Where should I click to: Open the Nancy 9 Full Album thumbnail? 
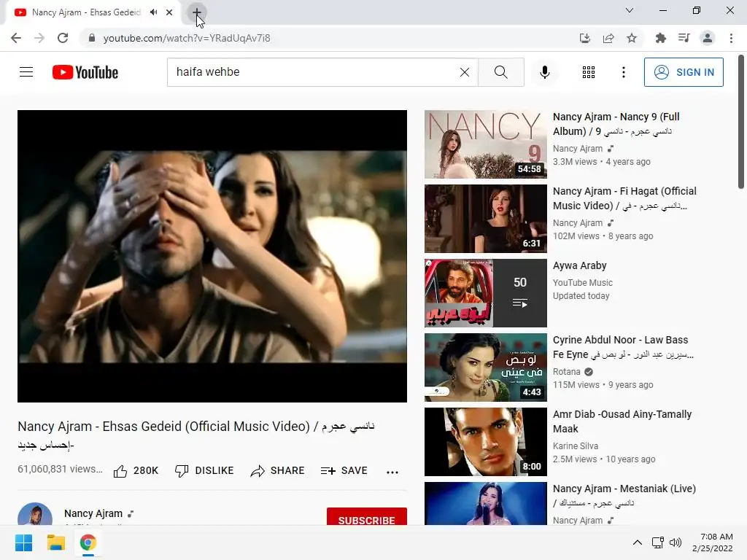(x=485, y=144)
